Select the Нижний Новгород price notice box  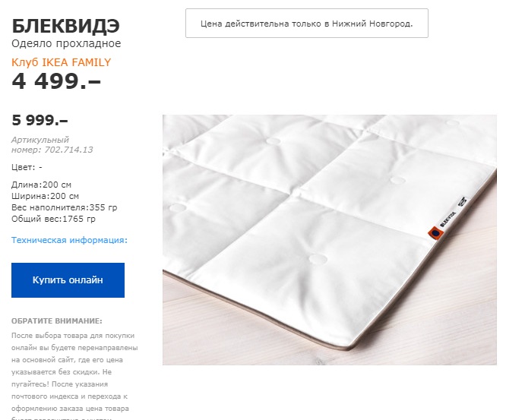[x=307, y=24]
